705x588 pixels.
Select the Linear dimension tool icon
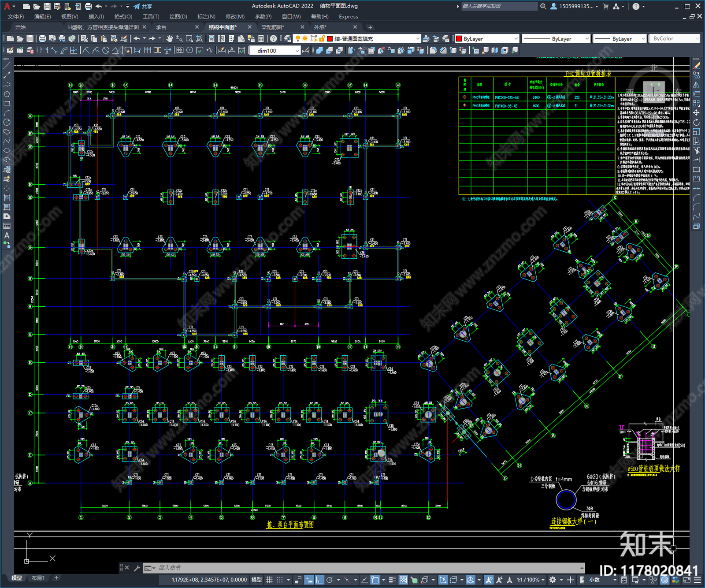pos(44,50)
